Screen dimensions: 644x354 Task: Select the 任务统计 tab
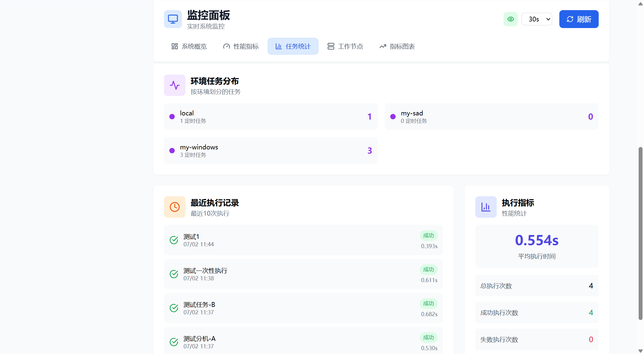pyautogui.click(x=293, y=46)
